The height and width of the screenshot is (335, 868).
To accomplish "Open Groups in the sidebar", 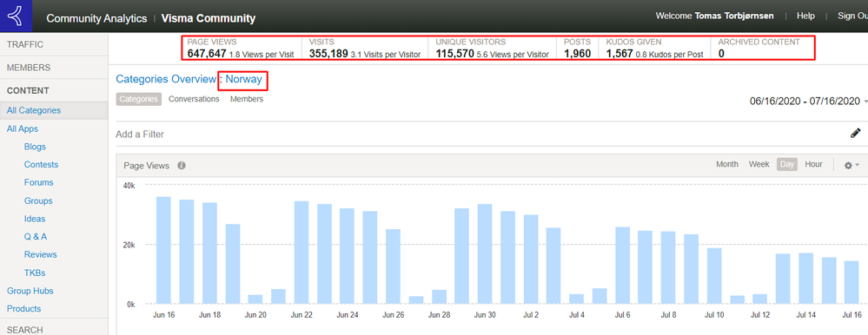I will pos(38,200).
